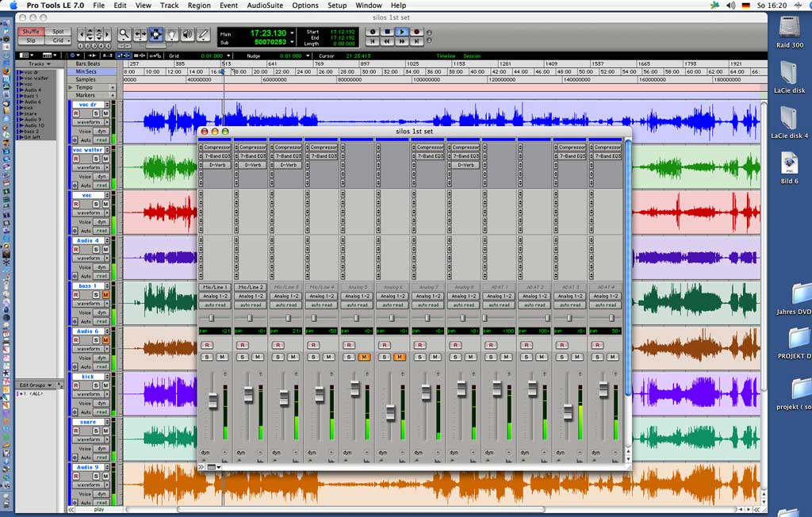This screenshot has height=517, width=812.
Task: Click the horizontal zoom out arrow
Action: [81, 35]
